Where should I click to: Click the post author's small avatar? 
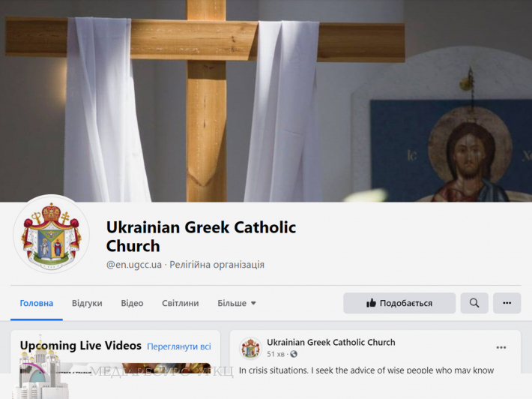pos(250,348)
